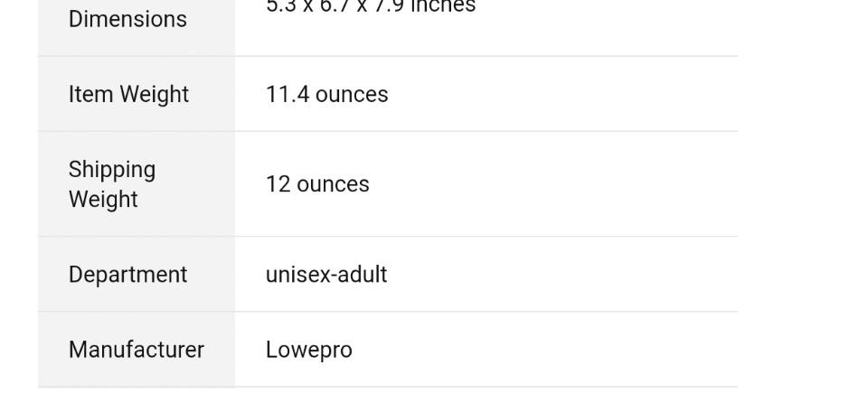Click the blank margin right of the table
Viewport: 868px width, 403px height.
[x=803, y=199]
